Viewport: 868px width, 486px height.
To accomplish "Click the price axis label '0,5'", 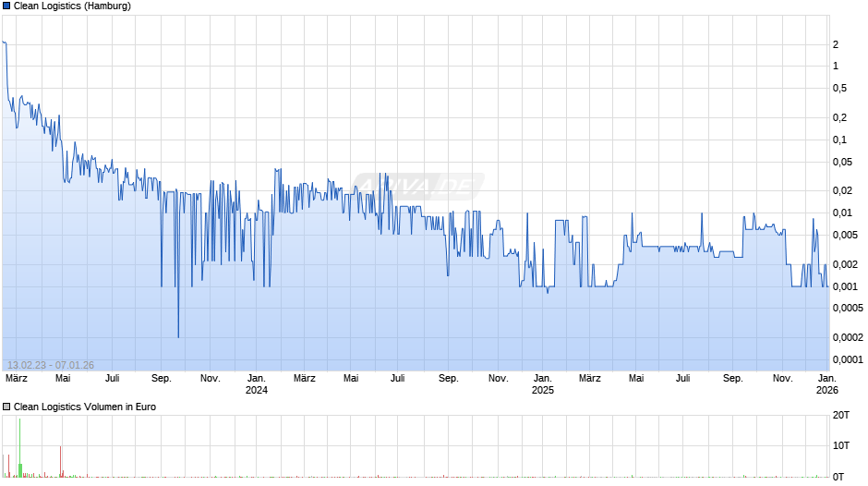I will pos(839,88).
